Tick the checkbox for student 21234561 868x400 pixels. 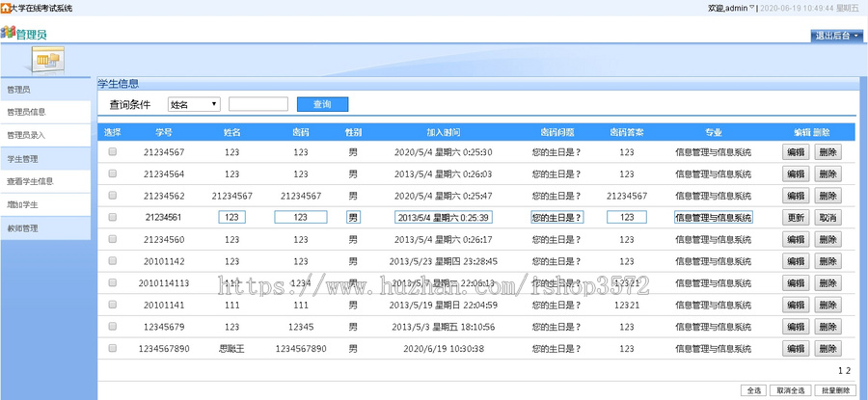click(x=113, y=218)
